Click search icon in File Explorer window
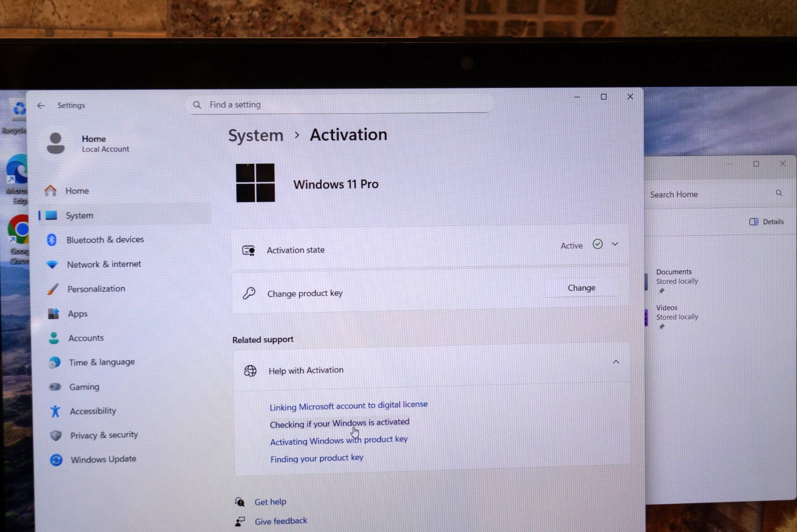Screen dimensions: 797x532 tap(779, 193)
